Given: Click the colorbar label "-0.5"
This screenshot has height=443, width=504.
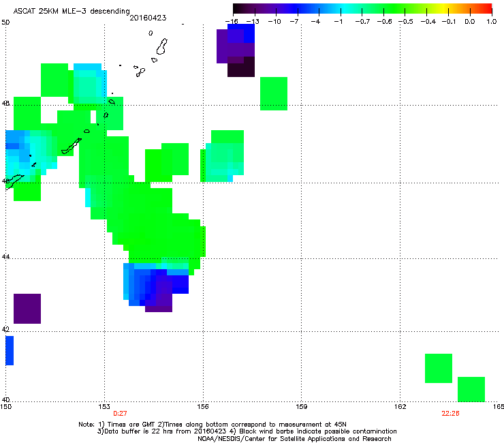Looking at the screenshot, I should click(x=406, y=22).
